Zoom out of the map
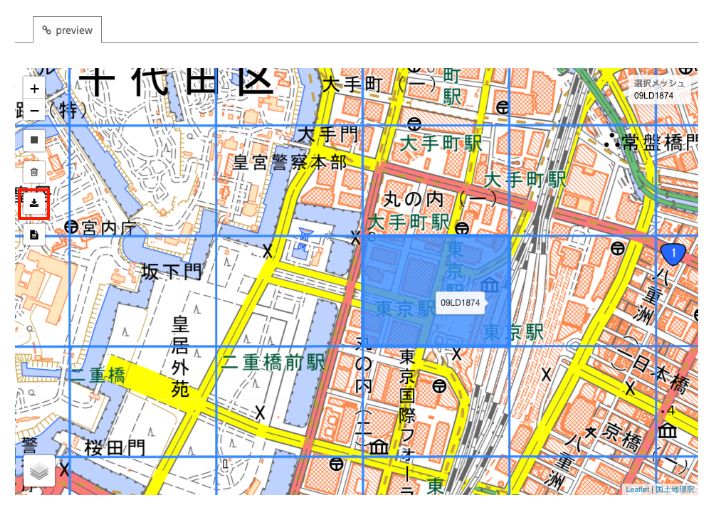Image resolution: width=716 pixels, height=509 pixels. coord(34,110)
